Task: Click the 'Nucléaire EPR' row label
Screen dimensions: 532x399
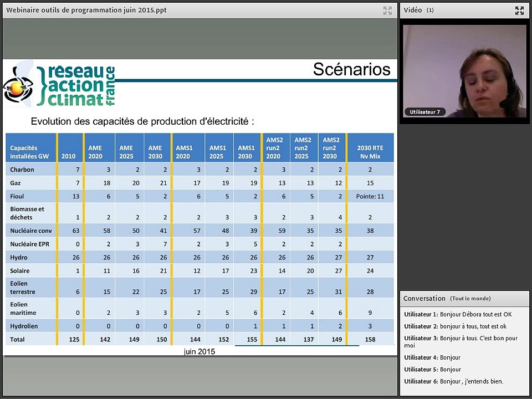Action: (x=29, y=244)
